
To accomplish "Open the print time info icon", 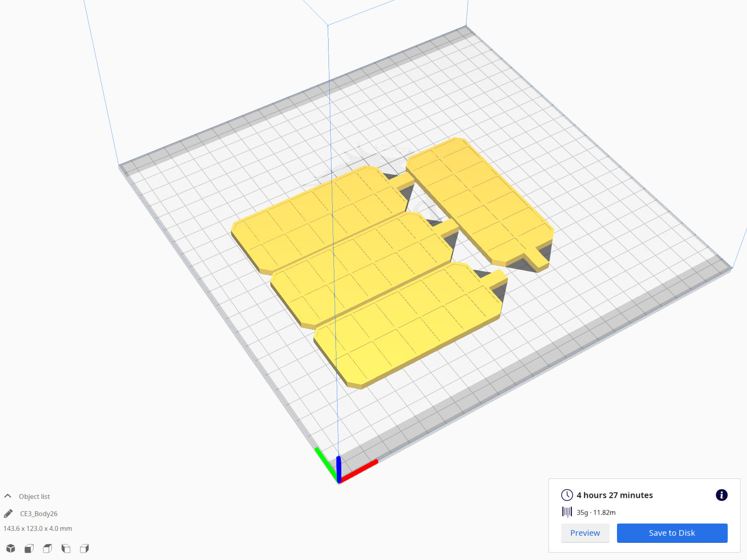I will 722,495.
